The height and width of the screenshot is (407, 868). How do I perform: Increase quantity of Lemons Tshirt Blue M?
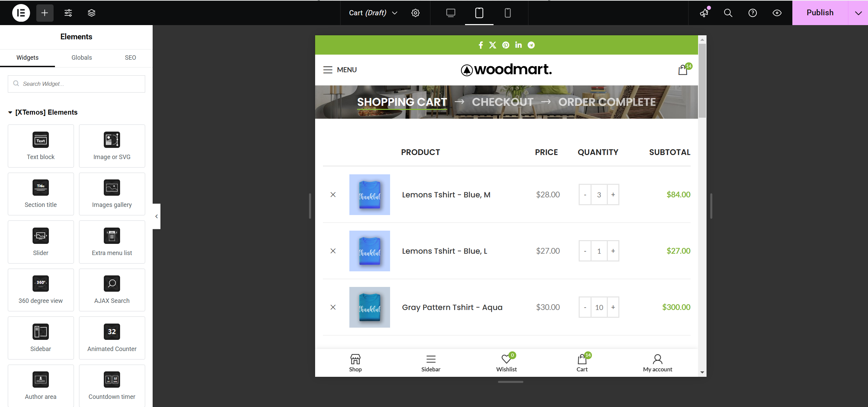(x=613, y=194)
